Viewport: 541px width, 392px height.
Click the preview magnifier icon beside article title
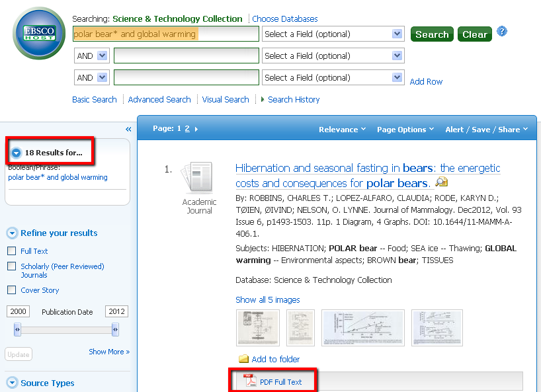(x=441, y=183)
